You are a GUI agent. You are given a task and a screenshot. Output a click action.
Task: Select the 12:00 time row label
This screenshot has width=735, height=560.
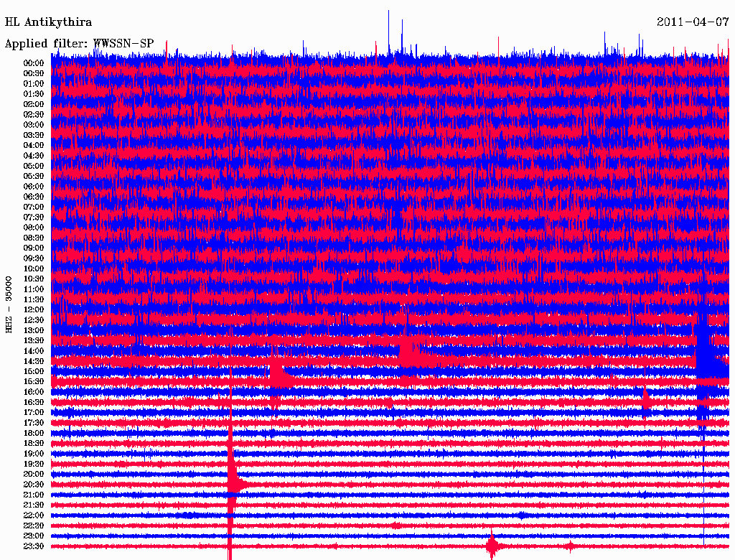click(x=34, y=310)
